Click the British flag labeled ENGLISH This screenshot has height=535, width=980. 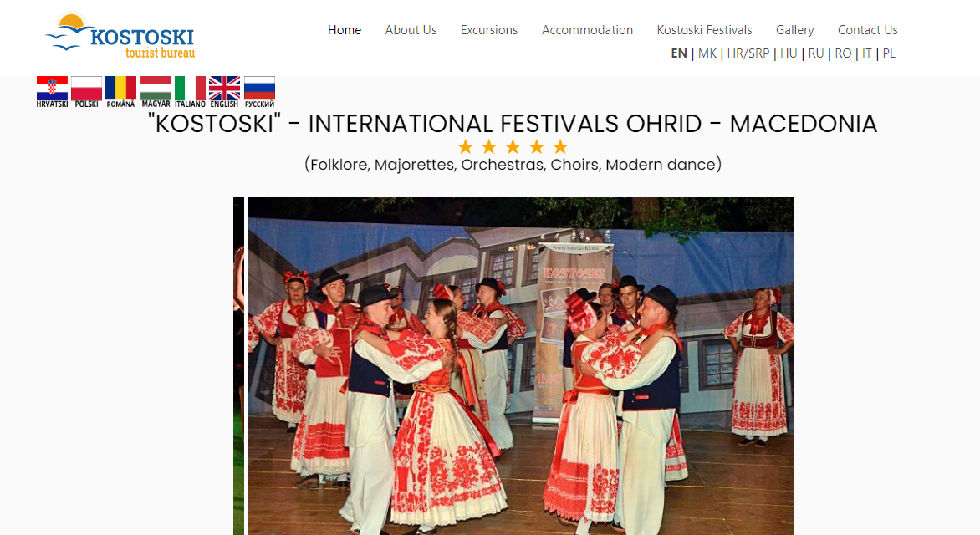[x=224, y=92]
